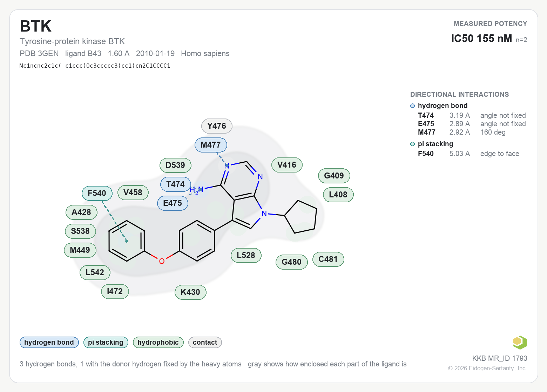Viewport: 547px width, 392px height.
Task: Click residue label E475 in the diagram
Action: (x=173, y=203)
